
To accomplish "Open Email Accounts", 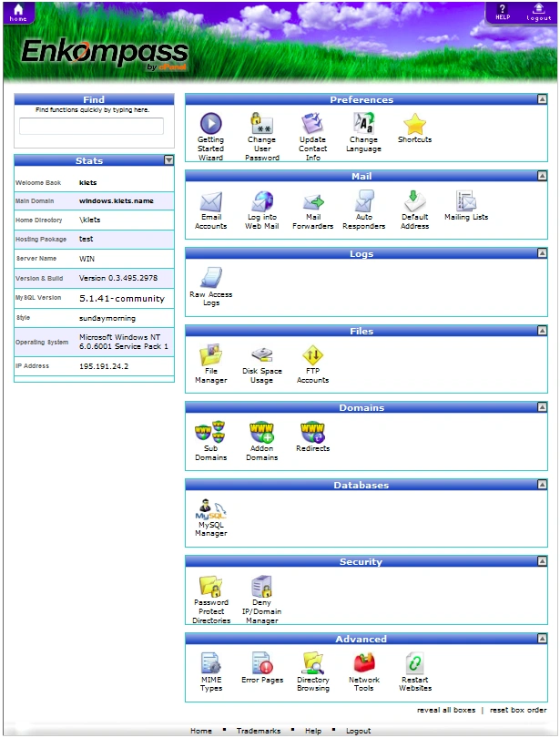I will click(210, 210).
